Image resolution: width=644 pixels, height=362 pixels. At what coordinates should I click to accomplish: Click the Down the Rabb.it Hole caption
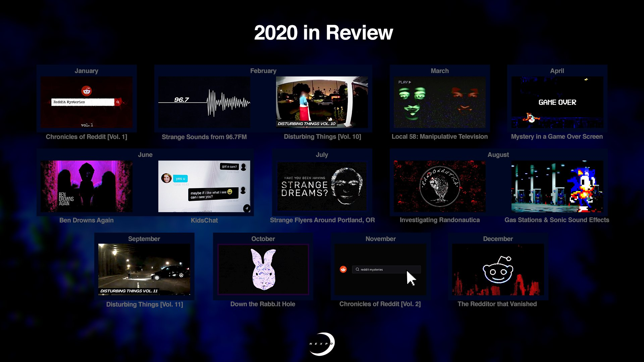point(263,304)
